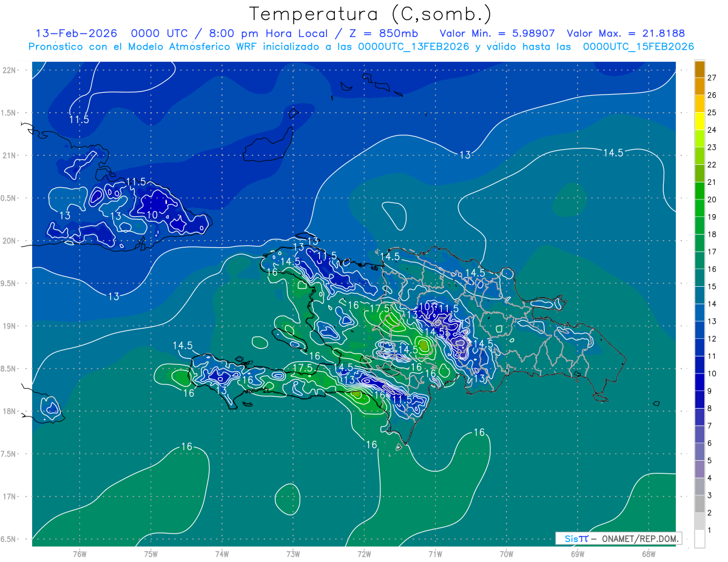728x562 pixels.
Task: Click the legend value 5
Action: coord(710,461)
